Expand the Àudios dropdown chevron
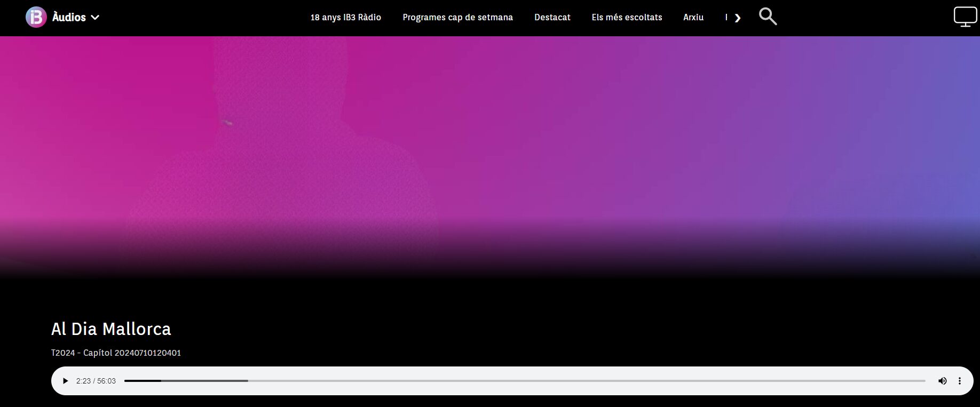The image size is (980, 407). click(x=95, y=18)
